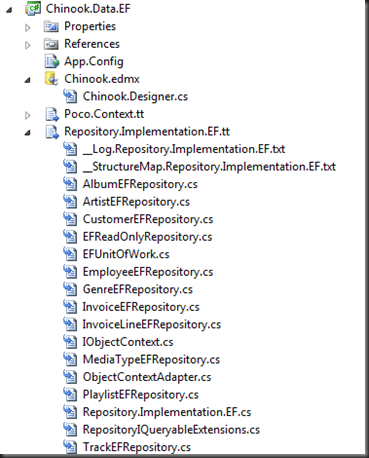Click the ObjectContextAdapter.cs file icon
Image resolution: width=369 pixels, height=458 pixels.
coord(70,377)
